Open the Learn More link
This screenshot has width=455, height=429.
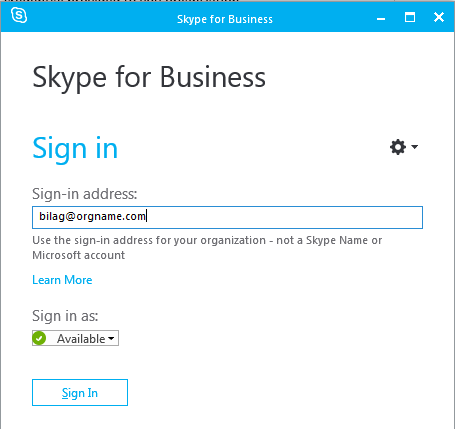pyautogui.click(x=62, y=280)
